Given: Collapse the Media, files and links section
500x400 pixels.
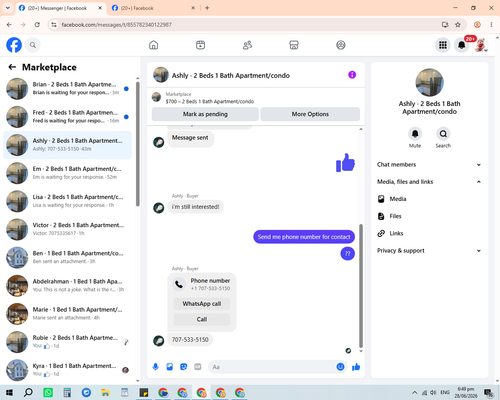Looking at the screenshot, I should 429,182.
